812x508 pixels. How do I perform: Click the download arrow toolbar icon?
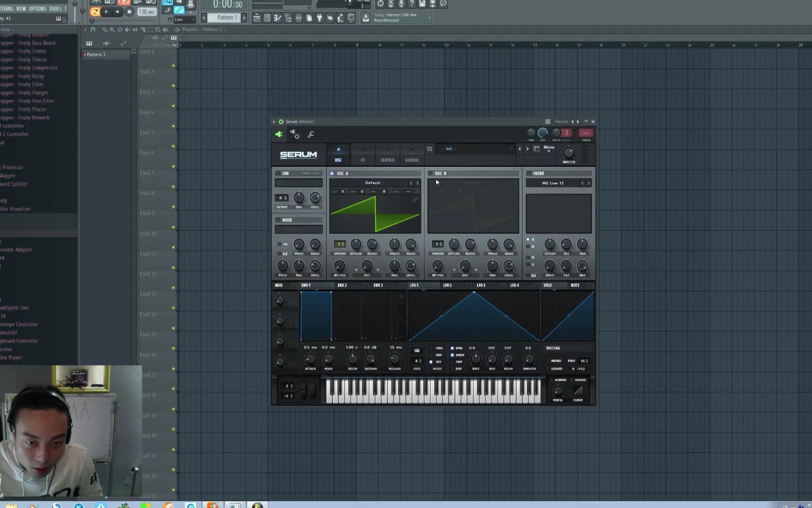coord(366,18)
